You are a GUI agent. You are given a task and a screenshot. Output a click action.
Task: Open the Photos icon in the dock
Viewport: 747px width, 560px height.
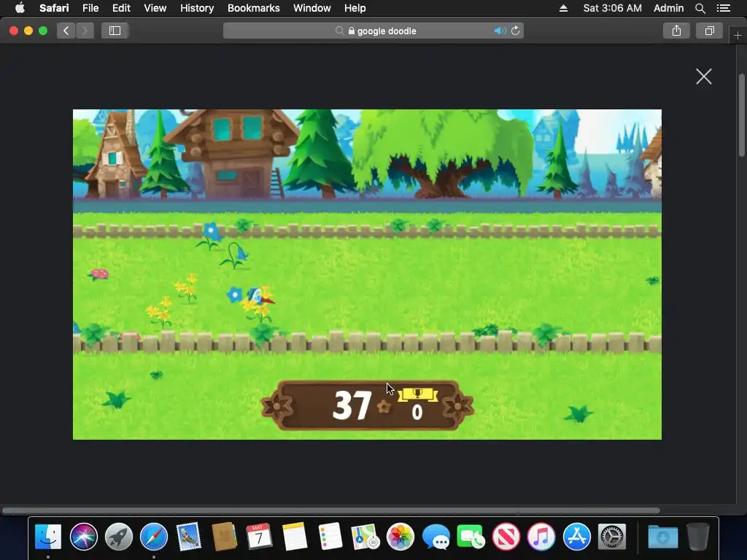point(400,537)
